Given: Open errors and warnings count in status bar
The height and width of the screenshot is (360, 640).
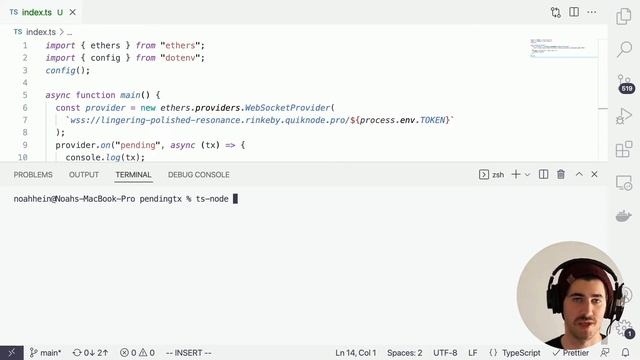Looking at the screenshot, I should 137,353.
